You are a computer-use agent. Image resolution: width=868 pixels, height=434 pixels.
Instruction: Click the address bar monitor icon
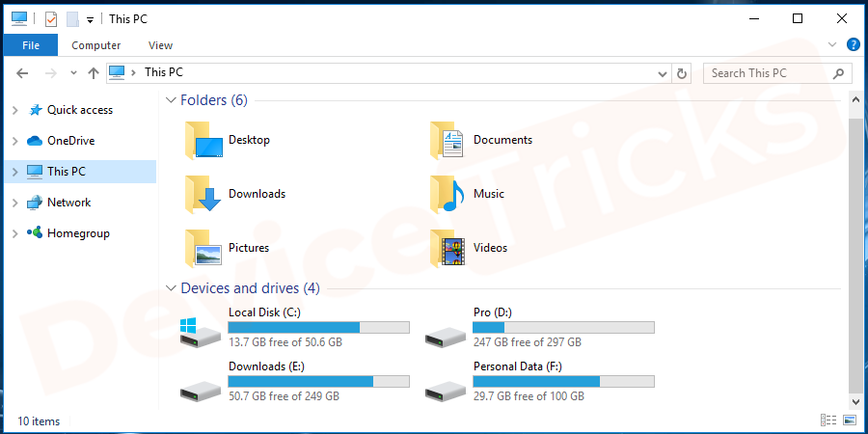(x=117, y=72)
